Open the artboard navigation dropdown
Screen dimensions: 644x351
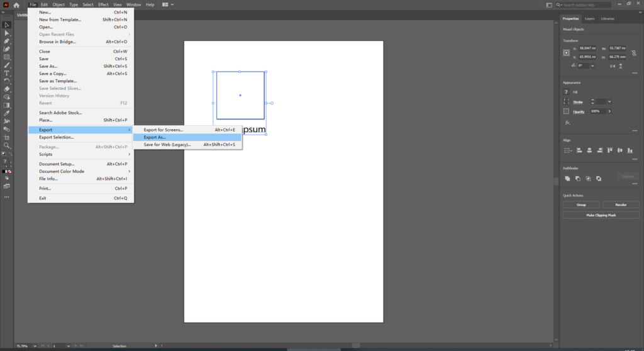69,346
